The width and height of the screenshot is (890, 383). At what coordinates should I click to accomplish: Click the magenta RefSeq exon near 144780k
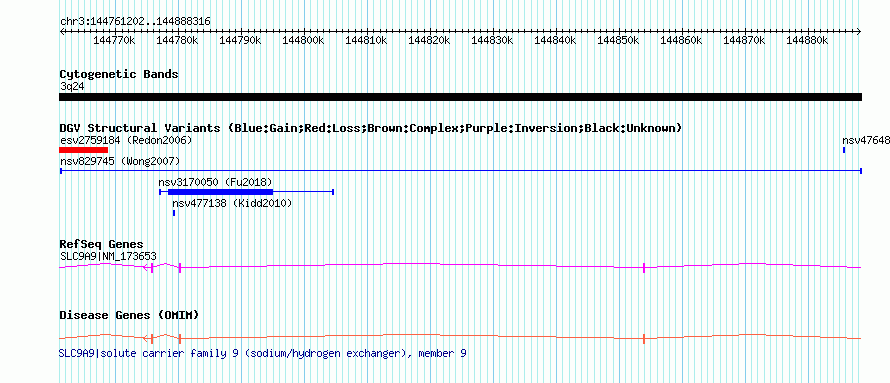click(179, 268)
